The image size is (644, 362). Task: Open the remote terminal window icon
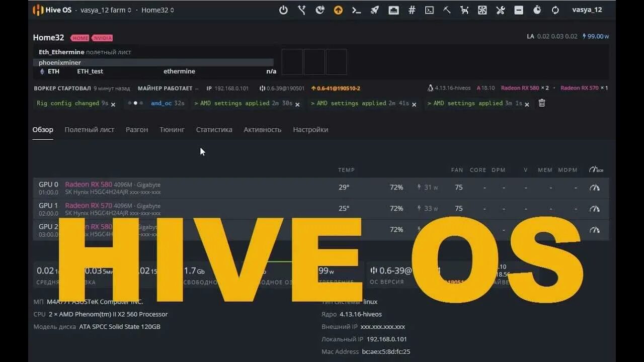coord(429,10)
